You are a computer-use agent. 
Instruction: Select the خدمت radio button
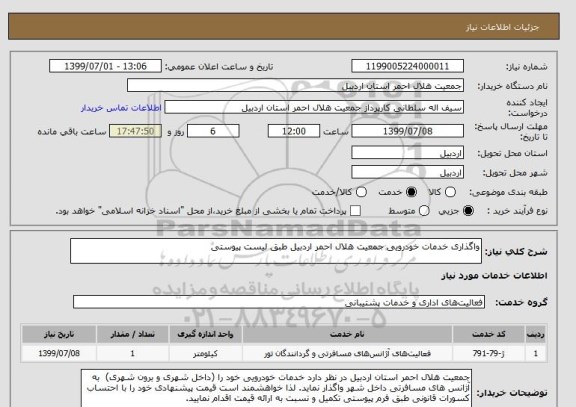411,192
